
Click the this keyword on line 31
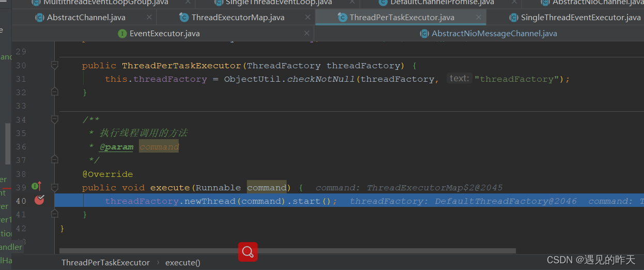click(x=116, y=79)
